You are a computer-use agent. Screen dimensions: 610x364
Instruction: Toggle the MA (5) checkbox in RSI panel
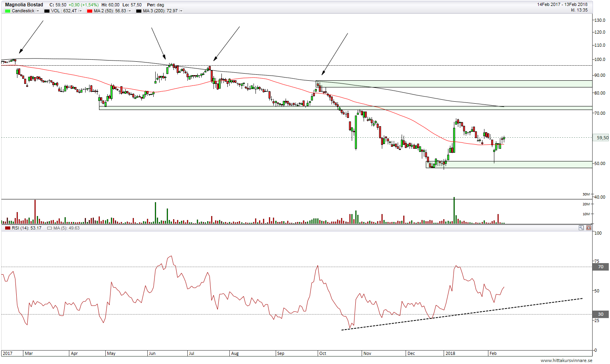pos(50,228)
